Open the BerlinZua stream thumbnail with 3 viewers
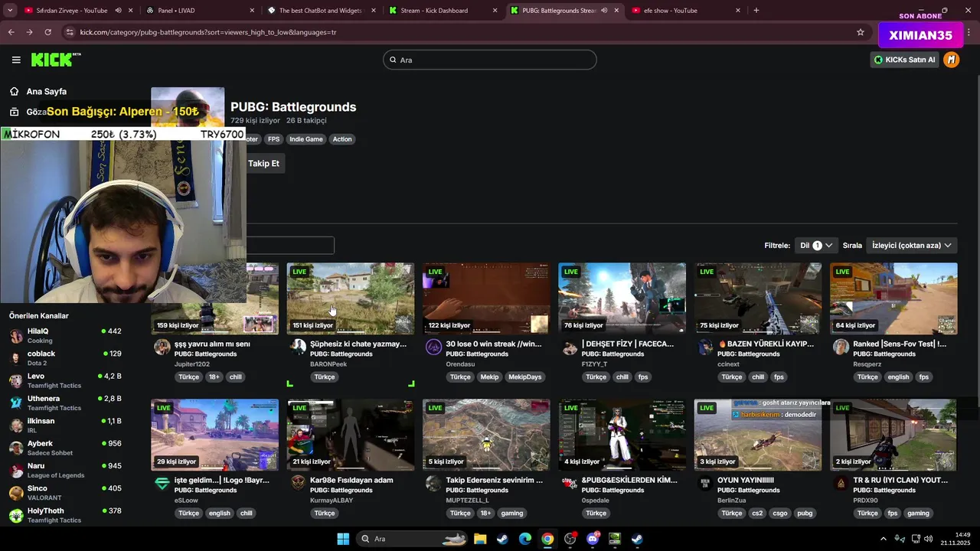Image resolution: width=980 pixels, height=551 pixels. coord(758,435)
